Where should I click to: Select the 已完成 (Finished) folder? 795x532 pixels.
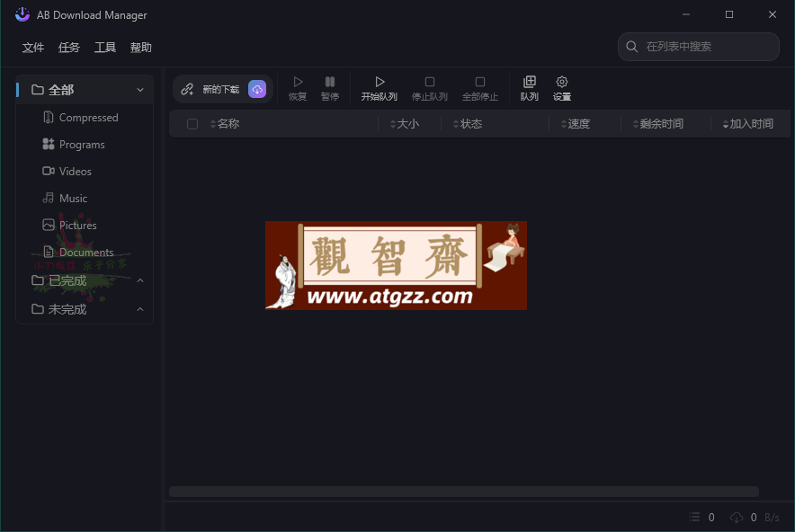coord(85,280)
